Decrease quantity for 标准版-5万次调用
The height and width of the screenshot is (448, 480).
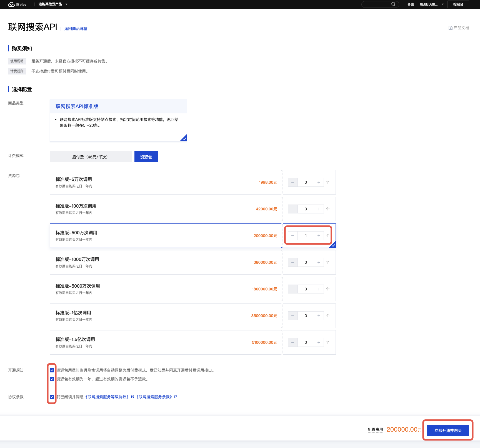(293, 182)
